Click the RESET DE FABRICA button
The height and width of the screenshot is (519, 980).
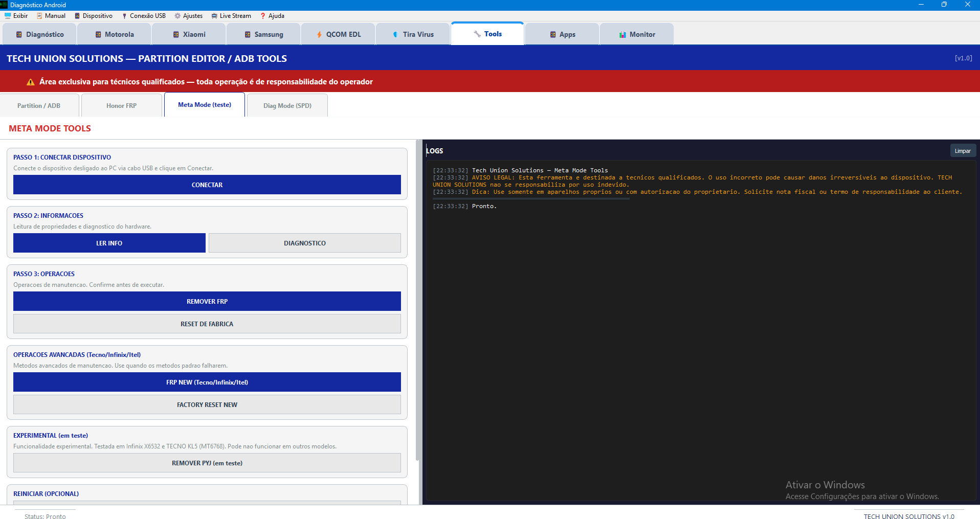coord(207,324)
